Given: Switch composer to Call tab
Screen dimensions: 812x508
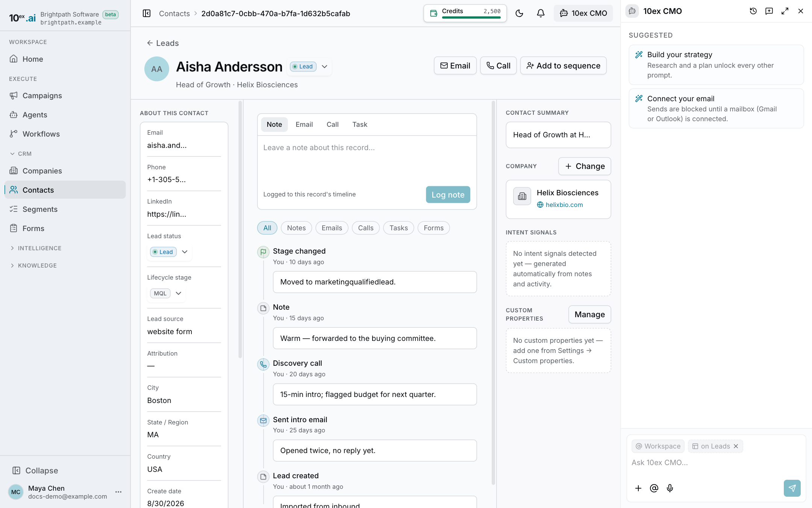Looking at the screenshot, I should [332, 125].
